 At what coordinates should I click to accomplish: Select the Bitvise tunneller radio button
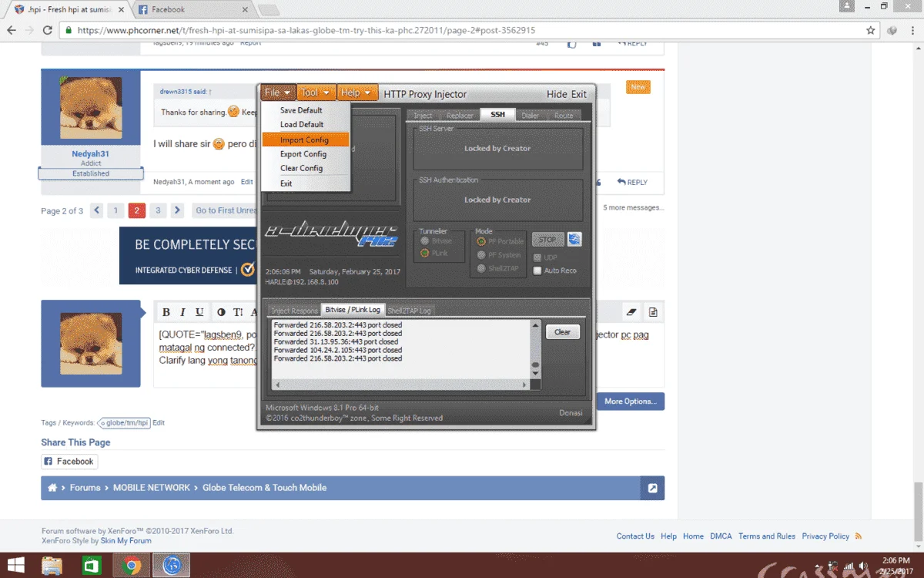coord(425,241)
